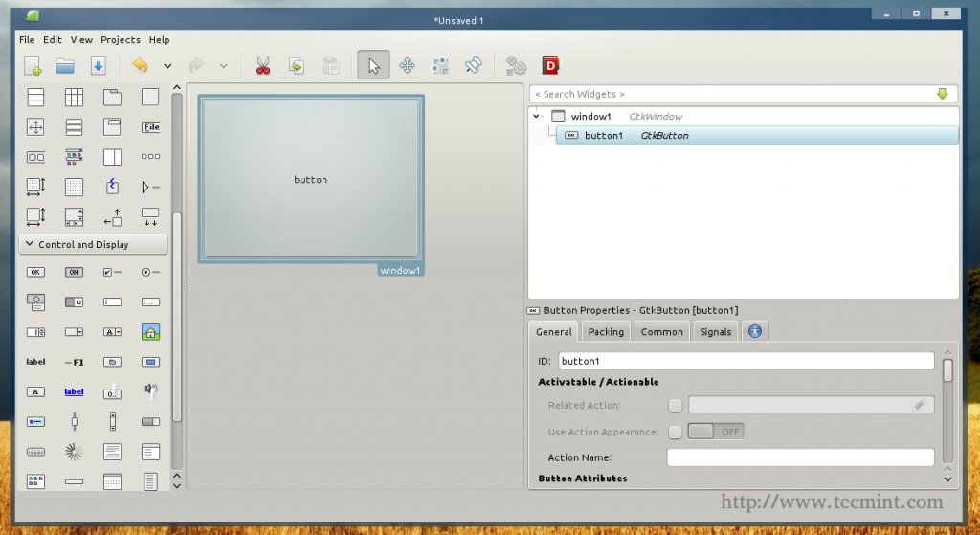Click the Save project toolbar icon
This screenshot has width=980, height=535.
pos(98,66)
